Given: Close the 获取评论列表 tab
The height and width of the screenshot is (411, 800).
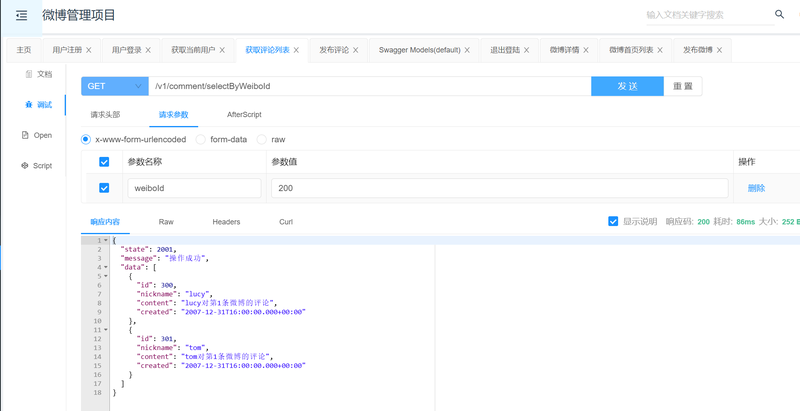Looking at the screenshot, I should pyautogui.click(x=296, y=50).
